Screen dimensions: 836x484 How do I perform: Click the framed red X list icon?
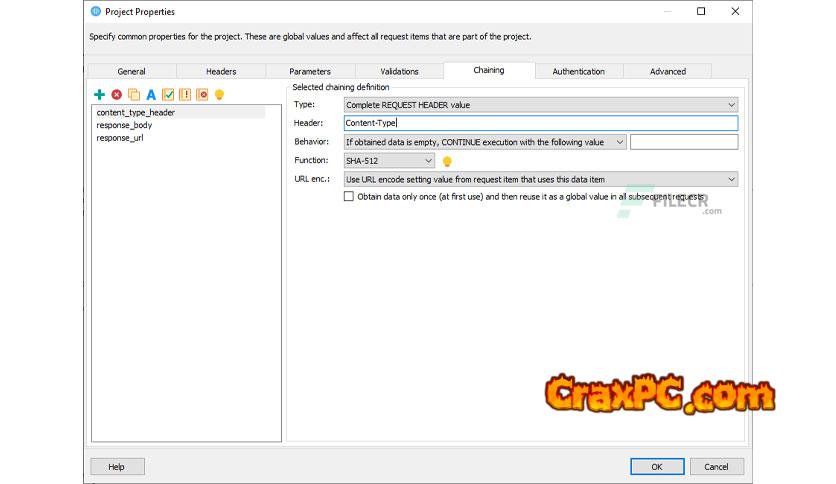(202, 95)
